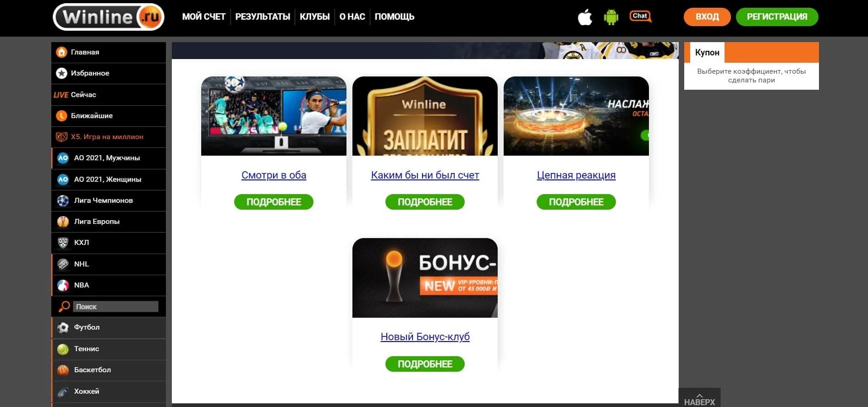
Task: Click the Europa League icon
Action: pos(63,222)
